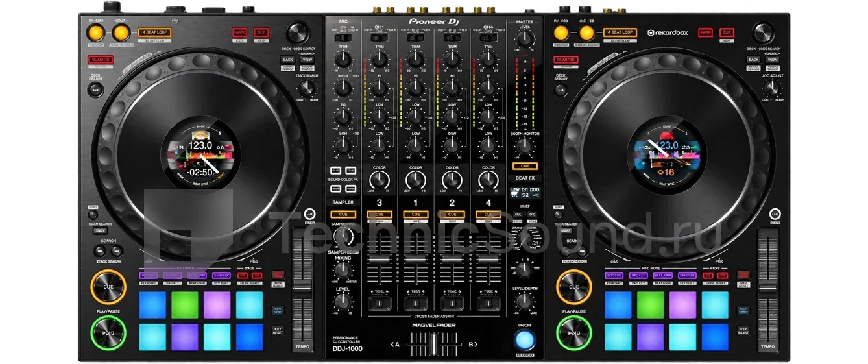Select BEAT JUMP pad mode on left deck
This screenshot has height=364, width=868.
pyautogui.click(x=197, y=276)
